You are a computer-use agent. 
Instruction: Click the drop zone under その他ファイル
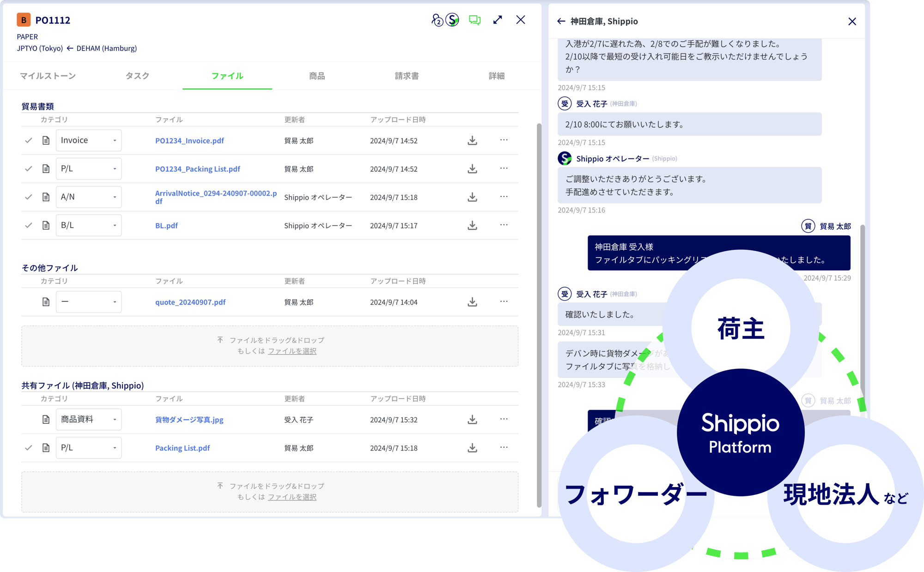270,346
